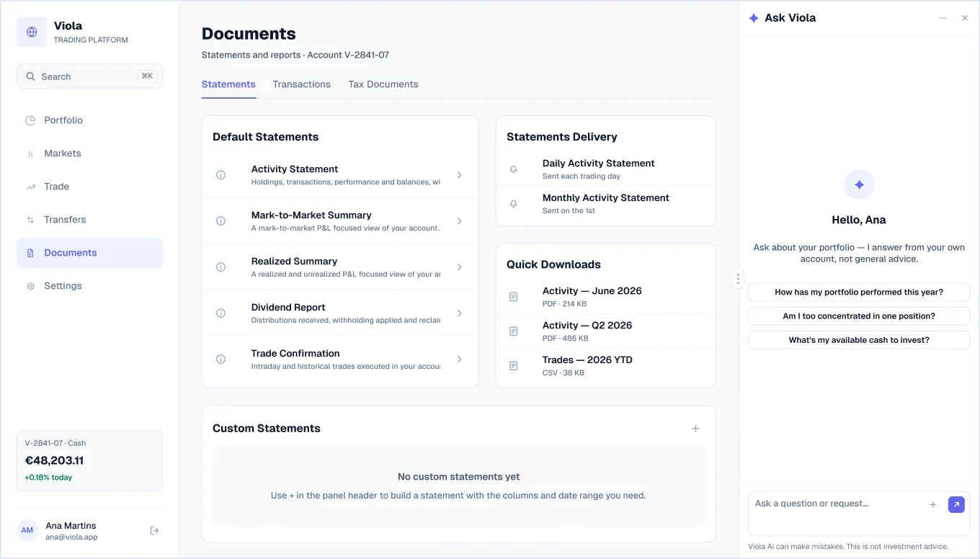This screenshot has height=559, width=980.
Task: Ask if too concentrated in one position
Action: pyautogui.click(x=859, y=316)
